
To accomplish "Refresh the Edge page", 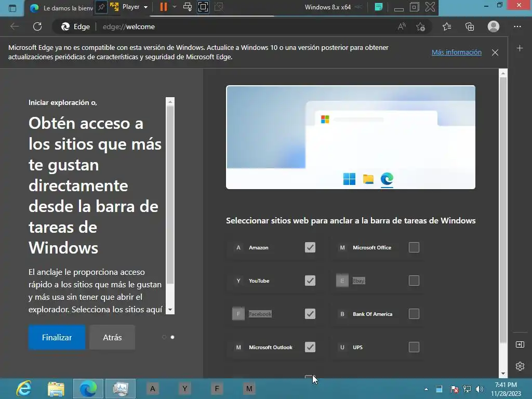I will (x=37, y=26).
